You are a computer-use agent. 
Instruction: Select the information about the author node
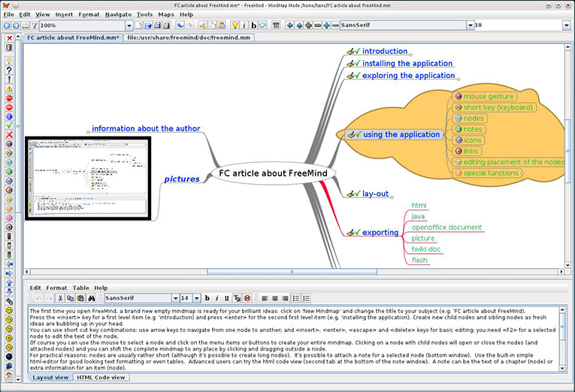click(x=146, y=128)
